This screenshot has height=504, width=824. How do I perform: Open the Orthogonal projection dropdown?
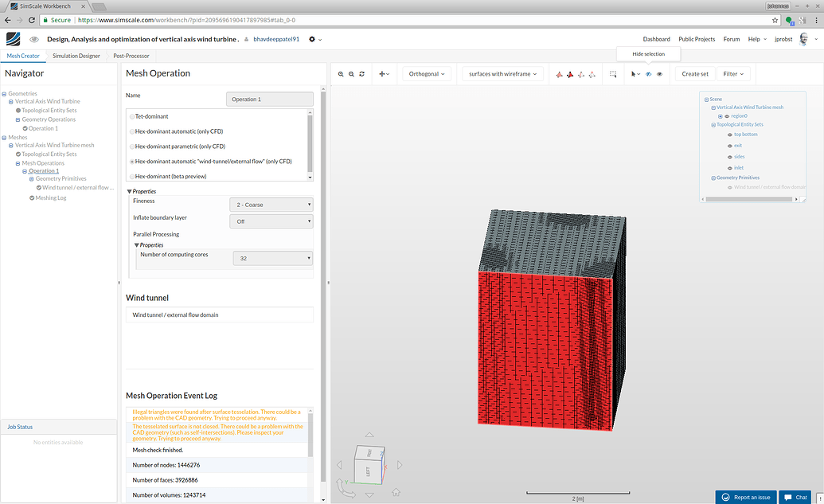click(426, 73)
